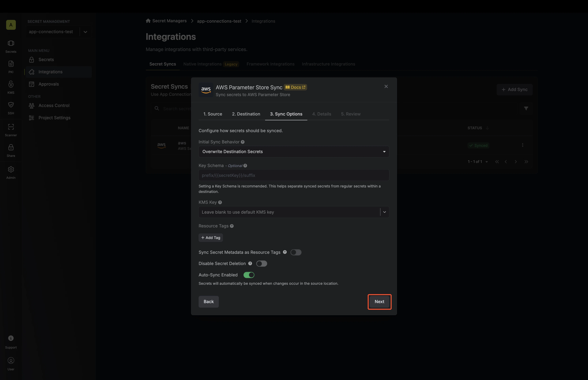This screenshot has width=588, height=380.
Task: Click the Back button
Action: (x=208, y=302)
